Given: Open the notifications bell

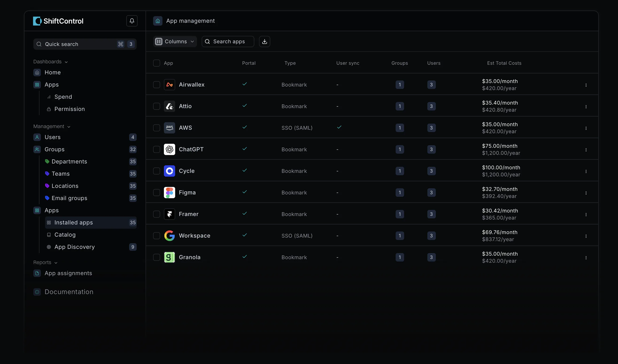Looking at the screenshot, I should (132, 21).
